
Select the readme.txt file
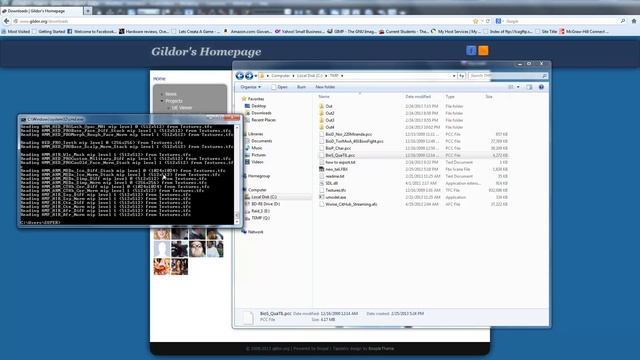[335, 176]
